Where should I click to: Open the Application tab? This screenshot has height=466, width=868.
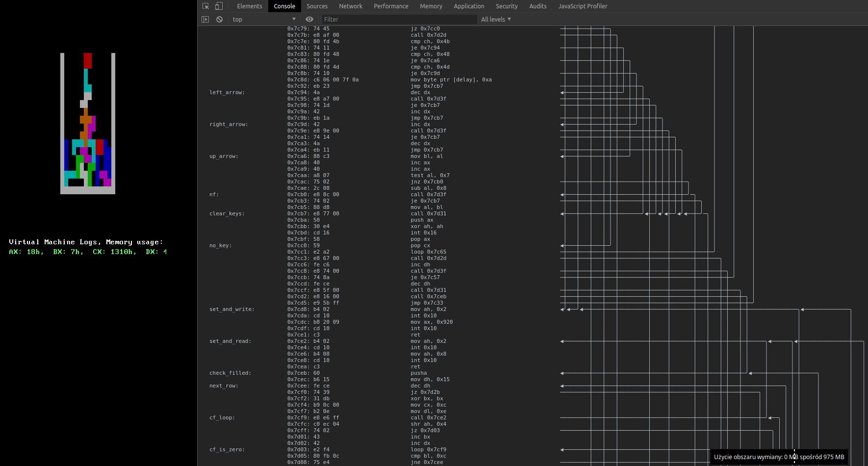[x=469, y=6]
